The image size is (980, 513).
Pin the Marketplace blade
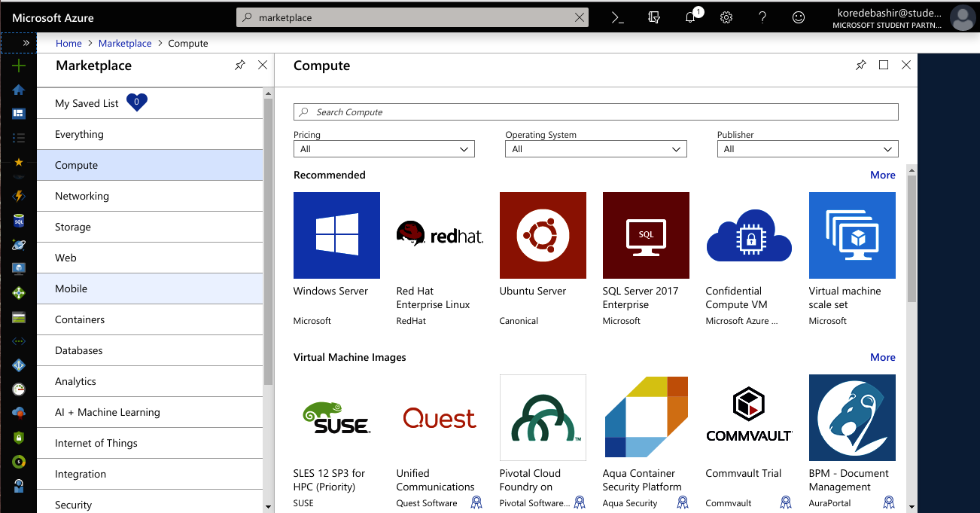click(239, 66)
